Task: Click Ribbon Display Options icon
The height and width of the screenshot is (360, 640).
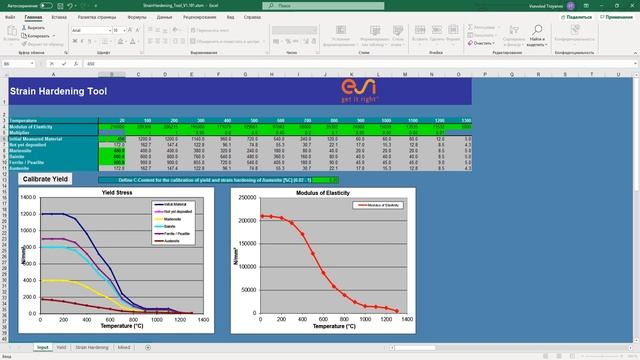Action: click(586, 6)
